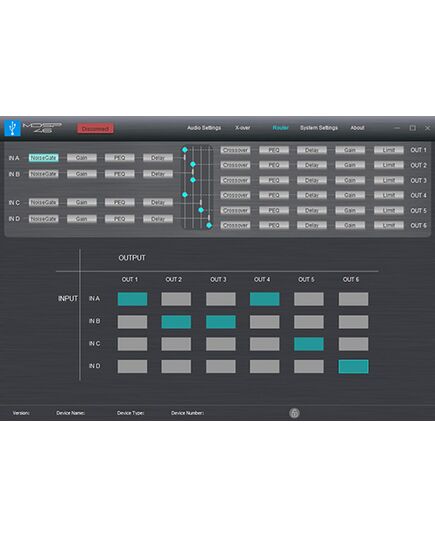Toggle IN B to OUT 3 routing
The width and height of the screenshot is (435, 537).
(221, 322)
